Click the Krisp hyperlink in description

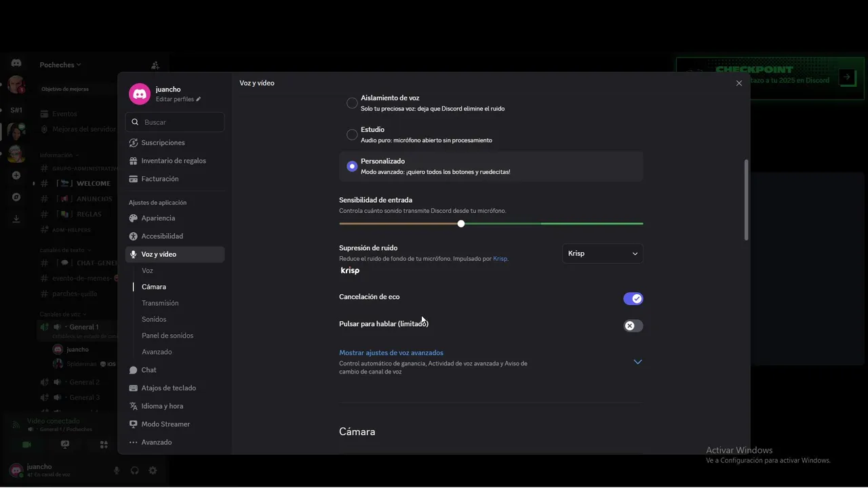tap(500, 259)
